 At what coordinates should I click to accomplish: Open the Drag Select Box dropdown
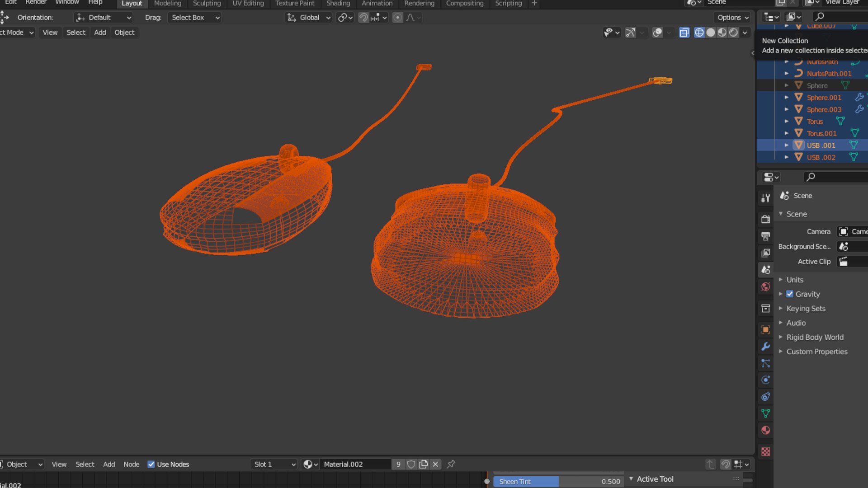click(195, 18)
